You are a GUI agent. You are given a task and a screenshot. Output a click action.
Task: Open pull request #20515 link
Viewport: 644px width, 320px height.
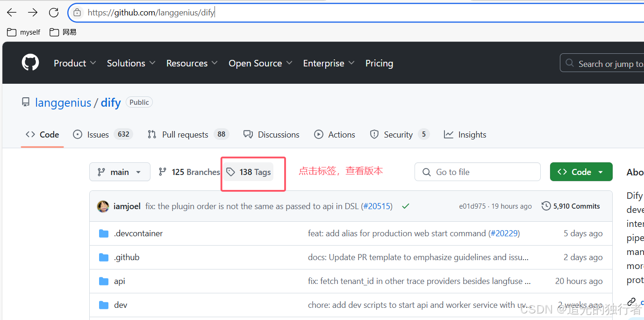click(377, 206)
